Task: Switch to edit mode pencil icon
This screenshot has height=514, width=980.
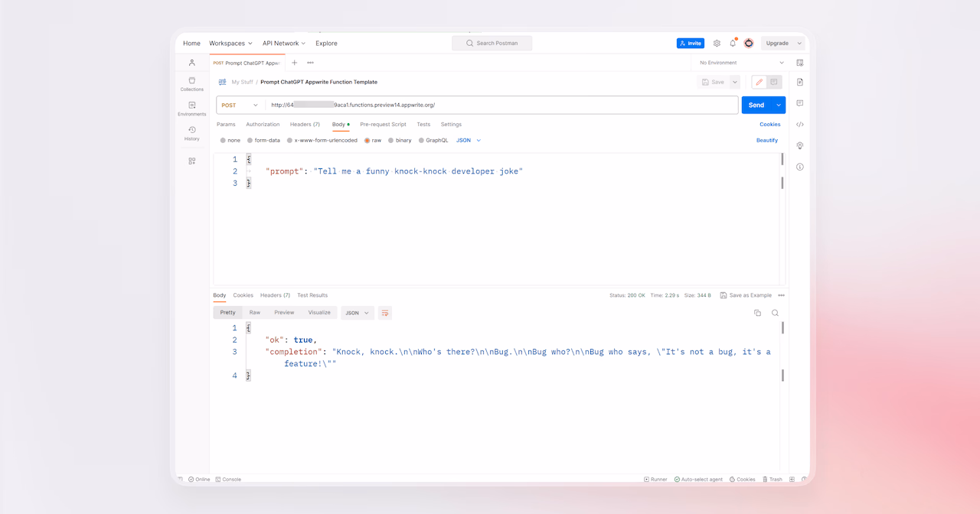Action: [x=759, y=82]
